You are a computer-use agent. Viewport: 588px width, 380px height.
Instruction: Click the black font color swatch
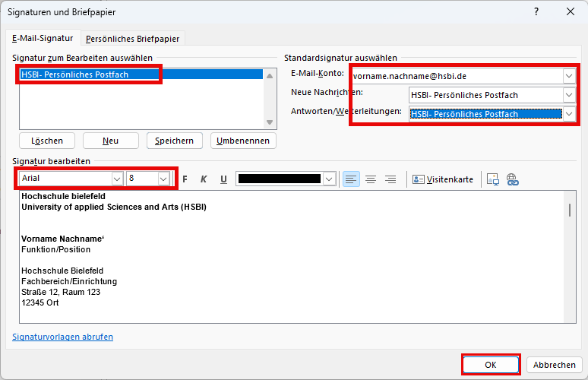pos(280,179)
